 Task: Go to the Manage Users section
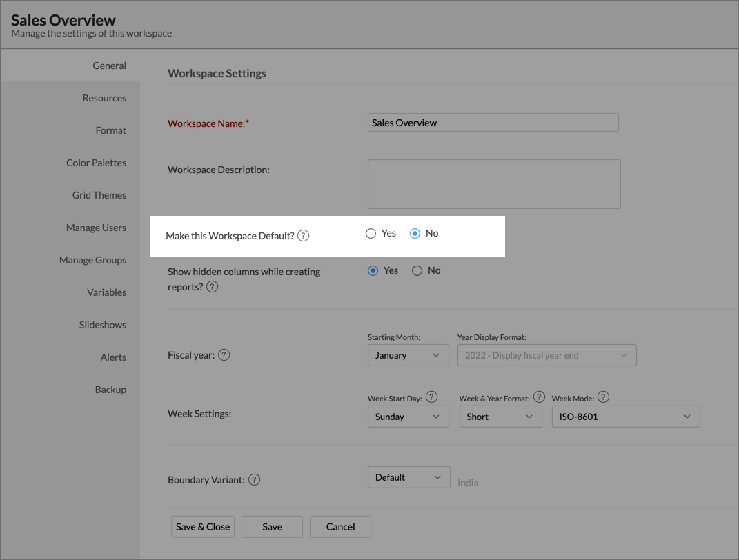point(96,228)
